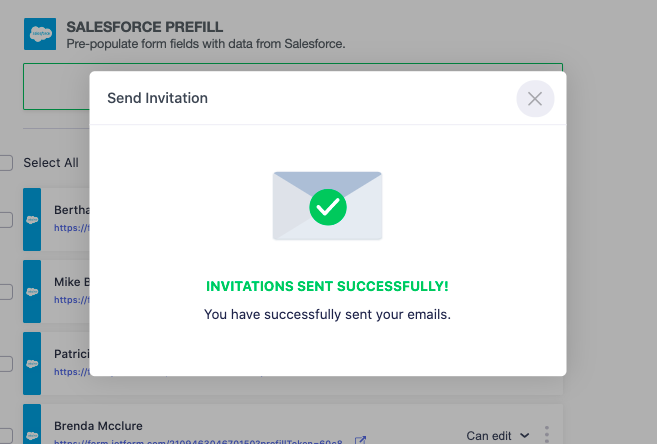
Task: Open the three-dot menu for Brenda Mcclure
Action: pos(546,435)
